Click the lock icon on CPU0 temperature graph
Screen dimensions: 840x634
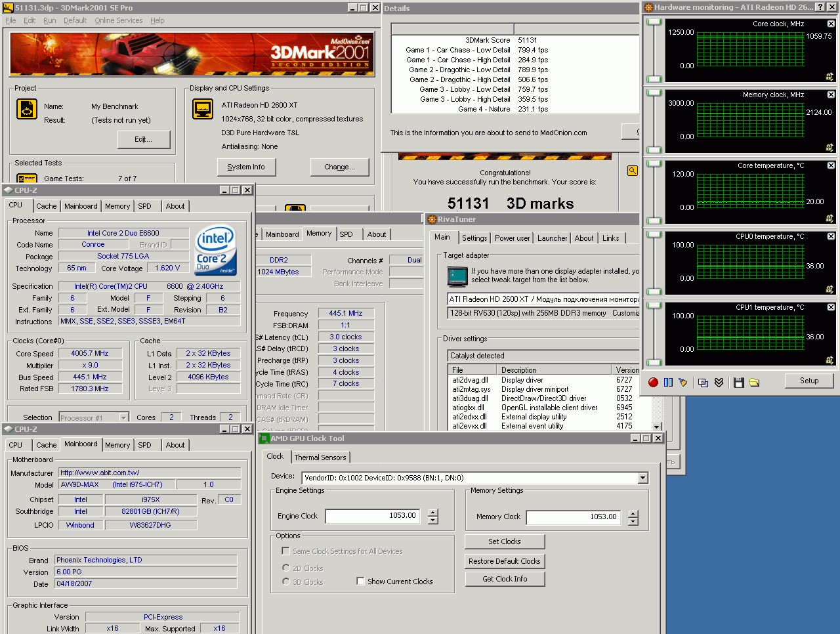coord(829,289)
